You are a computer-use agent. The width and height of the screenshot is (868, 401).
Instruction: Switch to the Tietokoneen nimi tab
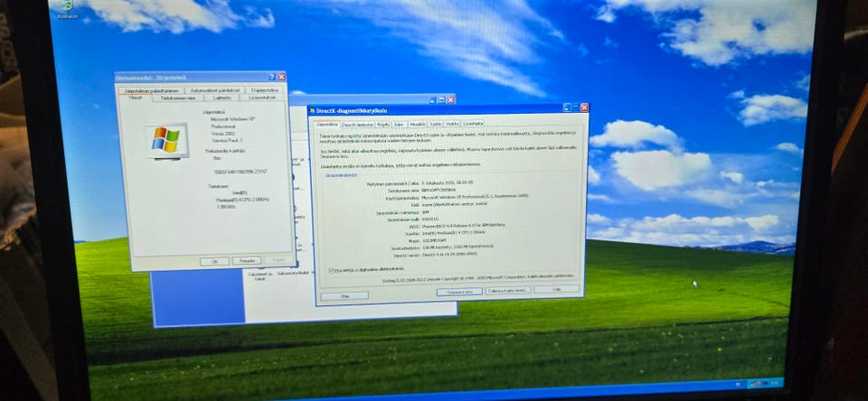pyautogui.click(x=178, y=98)
